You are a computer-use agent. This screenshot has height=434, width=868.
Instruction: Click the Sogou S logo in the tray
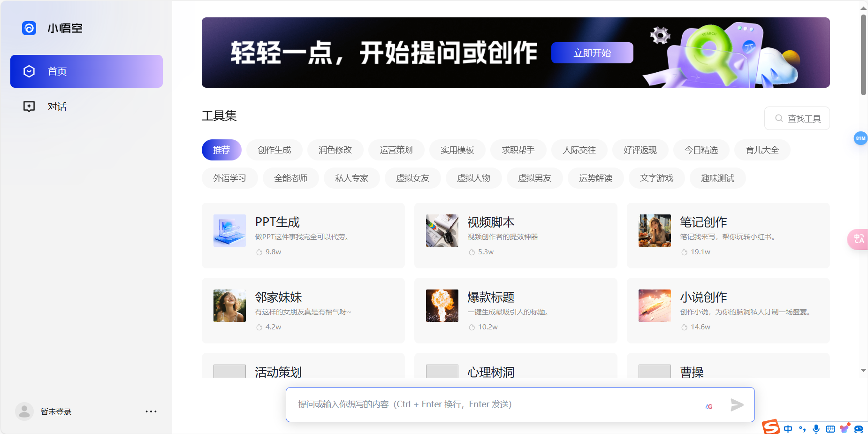[x=771, y=427]
